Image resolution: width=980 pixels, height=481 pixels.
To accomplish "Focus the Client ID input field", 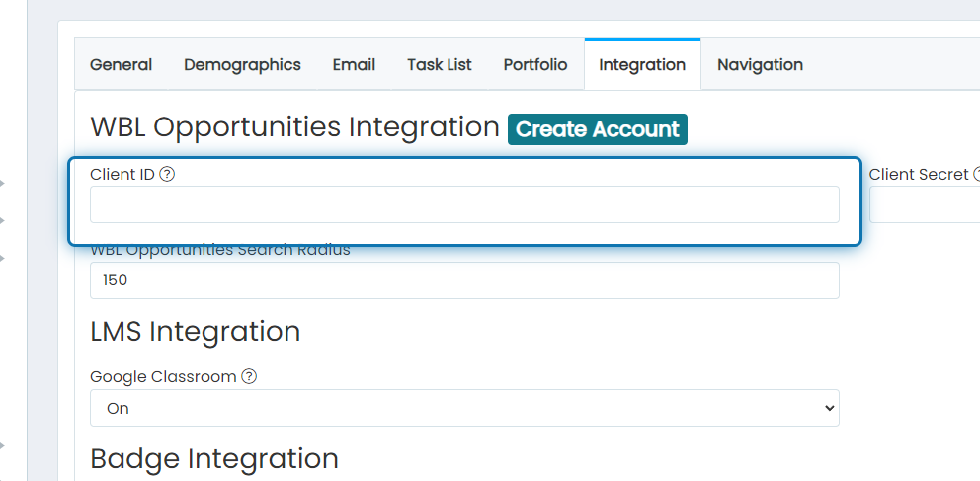I will point(464,204).
